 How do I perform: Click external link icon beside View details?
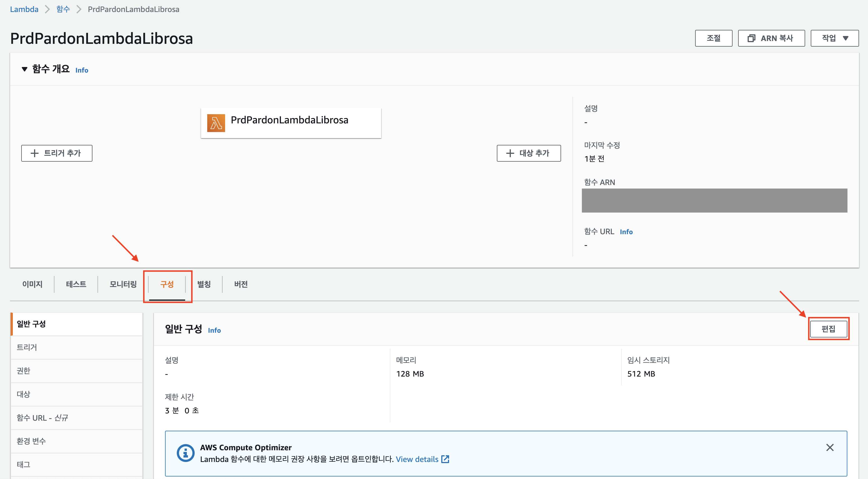pyautogui.click(x=445, y=459)
